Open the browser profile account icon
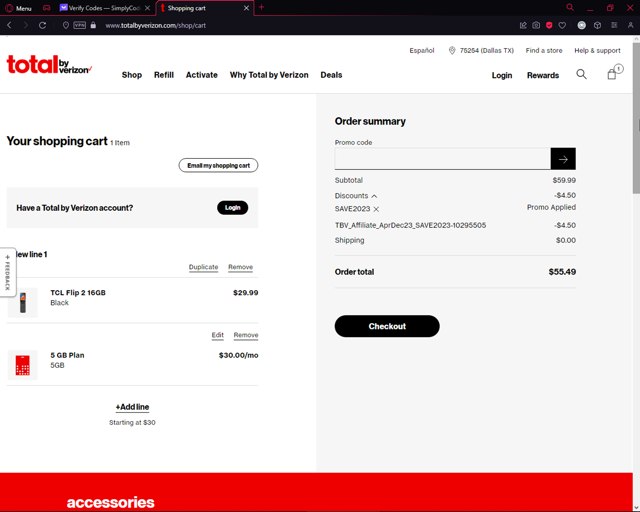640x512 pixels. 630,25
